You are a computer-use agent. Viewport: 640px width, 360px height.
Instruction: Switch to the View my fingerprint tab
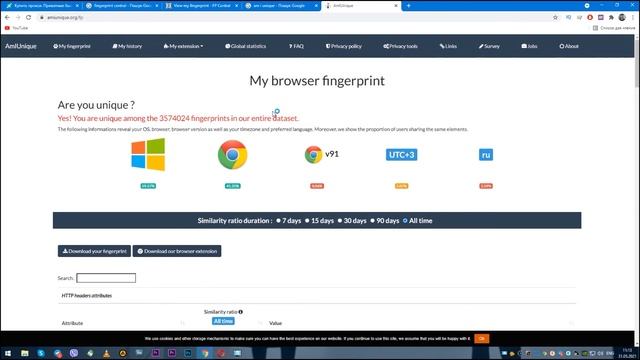(x=202, y=6)
